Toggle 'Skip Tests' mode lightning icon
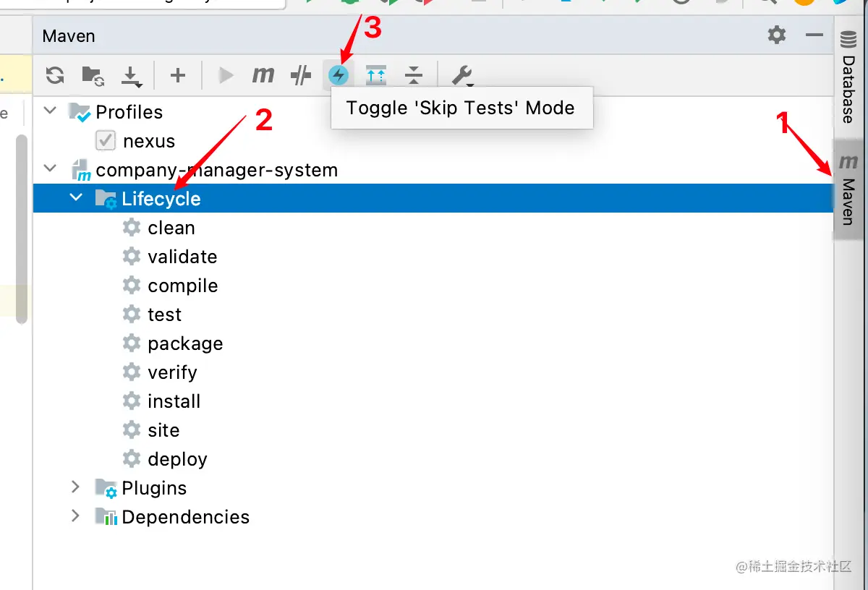This screenshot has height=590, width=868. pyautogui.click(x=339, y=75)
